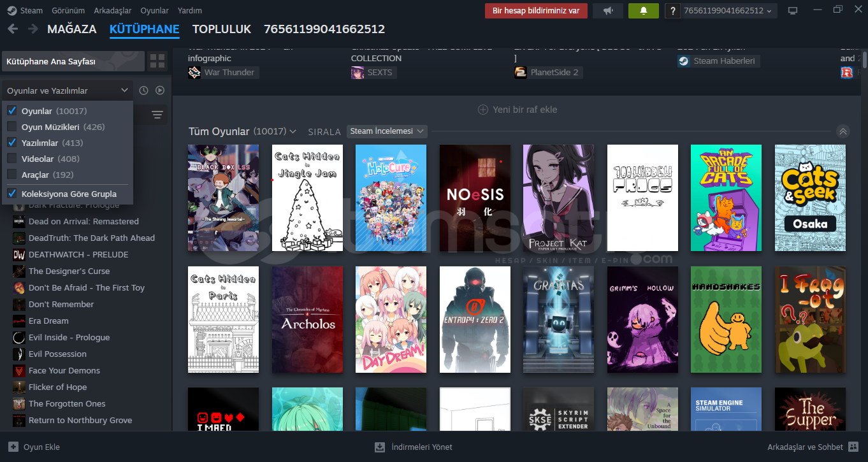
Task: Go back with the left arrow
Action: point(13,29)
